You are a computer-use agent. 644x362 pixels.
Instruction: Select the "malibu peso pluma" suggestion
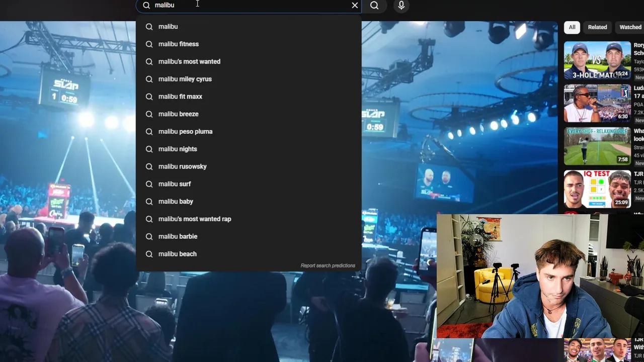[x=249, y=132]
